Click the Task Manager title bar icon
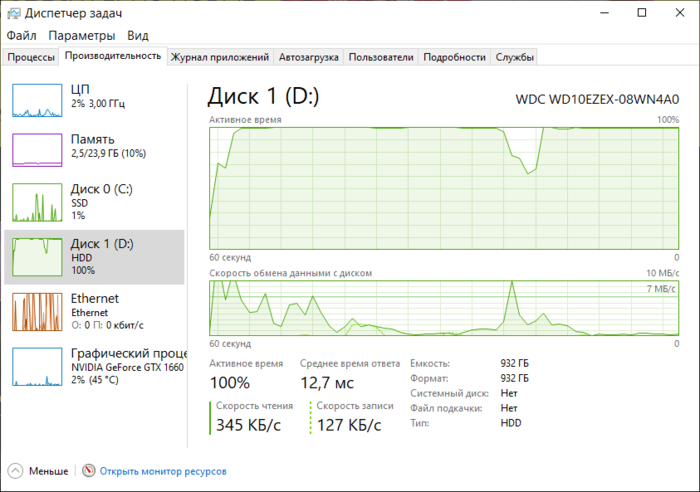 pyautogui.click(x=12, y=13)
